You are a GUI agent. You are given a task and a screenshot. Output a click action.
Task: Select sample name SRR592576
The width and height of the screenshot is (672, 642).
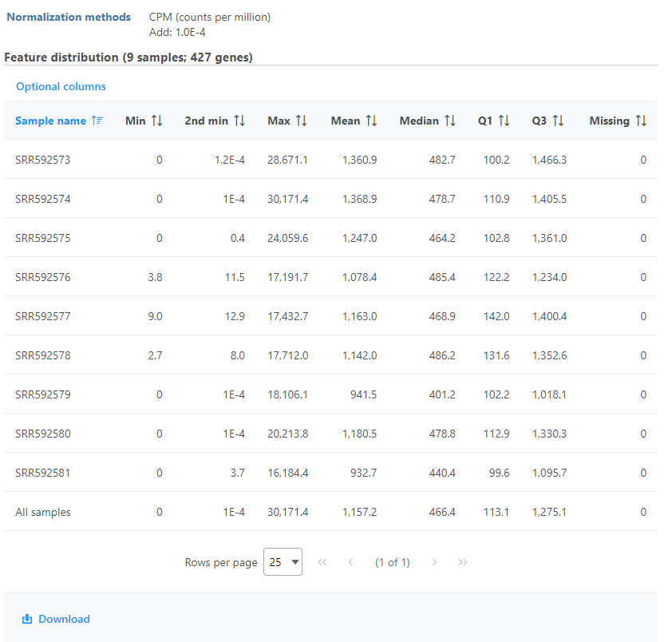[x=43, y=277]
